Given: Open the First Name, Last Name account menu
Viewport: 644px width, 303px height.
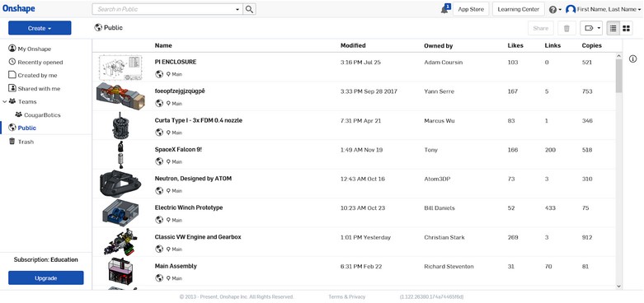Looking at the screenshot, I should 604,9.
